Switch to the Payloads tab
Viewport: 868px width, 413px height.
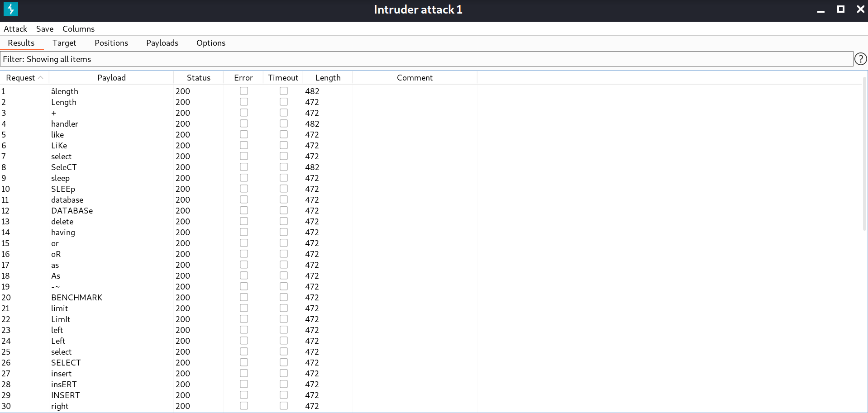162,43
